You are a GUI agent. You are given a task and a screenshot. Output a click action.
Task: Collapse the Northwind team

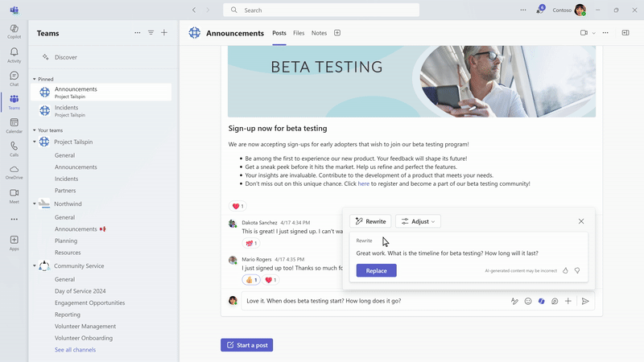pyautogui.click(x=35, y=204)
